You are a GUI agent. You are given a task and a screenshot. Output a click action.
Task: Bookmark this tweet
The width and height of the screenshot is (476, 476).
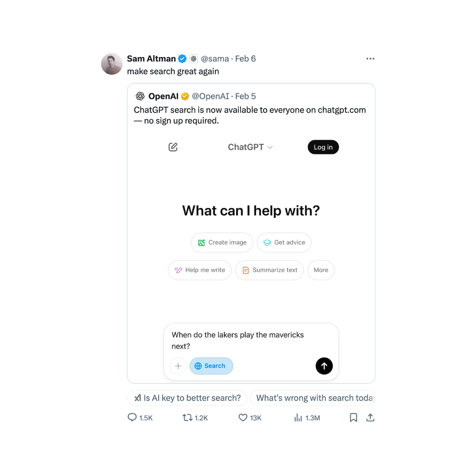[x=353, y=417]
